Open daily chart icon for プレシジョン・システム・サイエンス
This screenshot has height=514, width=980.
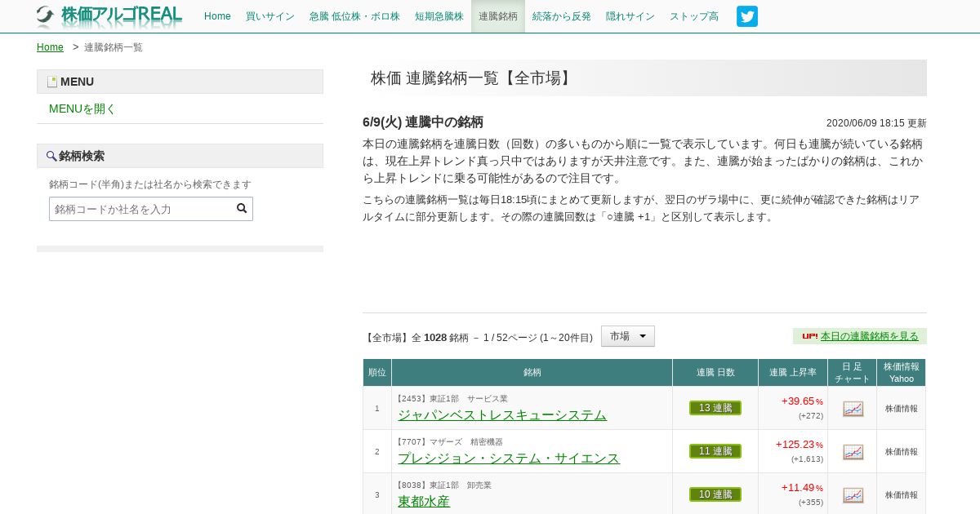coord(853,452)
